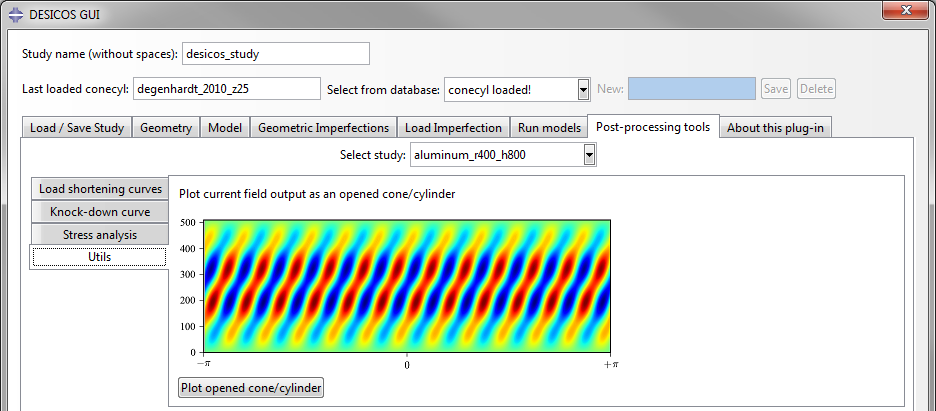This screenshot has width=936, height=411.
Task: Open the Select from database dropdown
Action: (x=583, y=89)
